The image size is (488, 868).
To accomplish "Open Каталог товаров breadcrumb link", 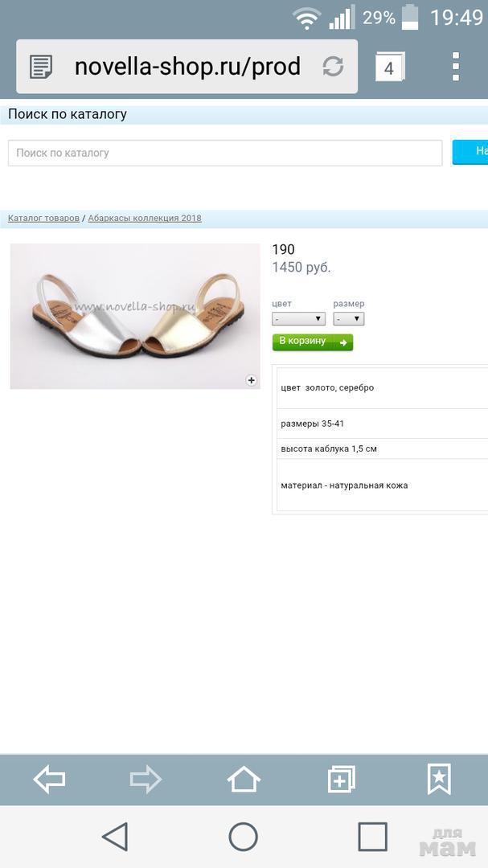I will click(43, 218).
